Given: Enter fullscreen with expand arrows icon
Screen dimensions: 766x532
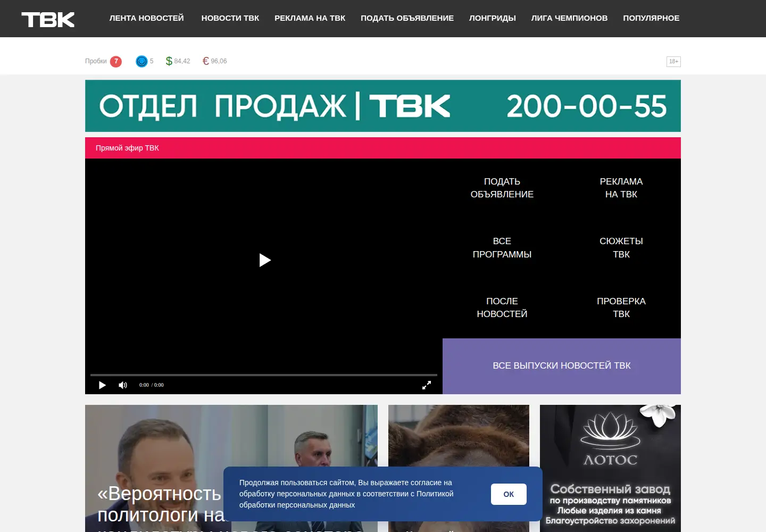Looking at the screenshot, I should (427, 385).
